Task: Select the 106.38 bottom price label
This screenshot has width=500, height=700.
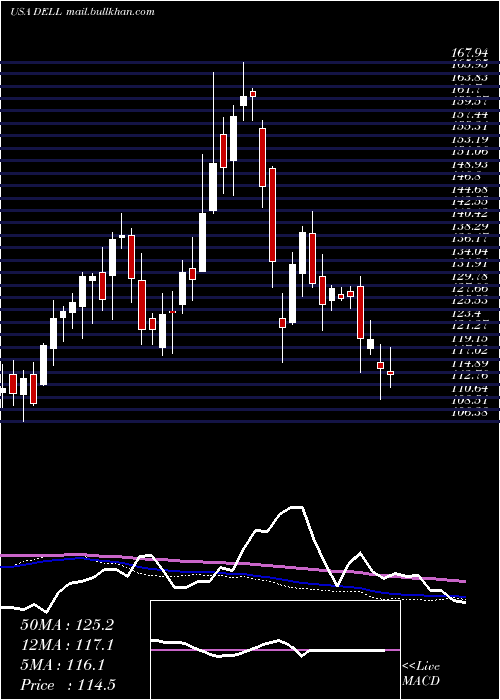Action: coord(469,412)
